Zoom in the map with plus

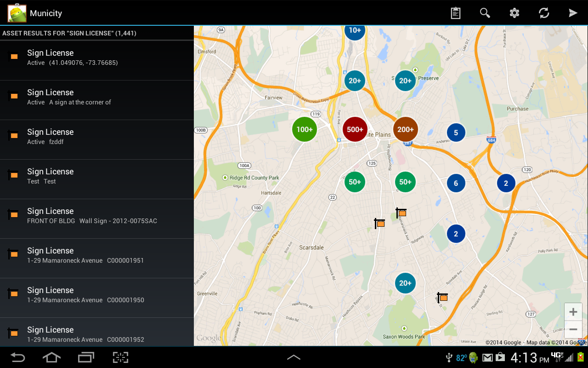pyautogui.click(x=573, y=312)
